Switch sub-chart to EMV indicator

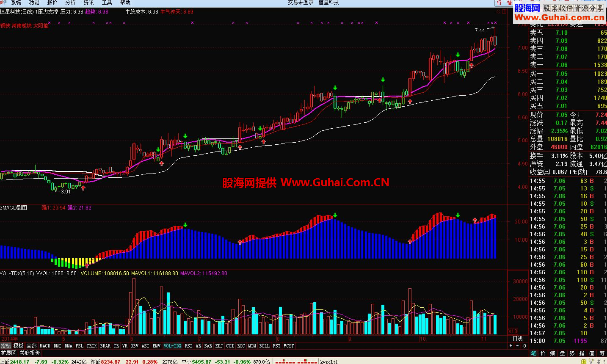[156, 346]
